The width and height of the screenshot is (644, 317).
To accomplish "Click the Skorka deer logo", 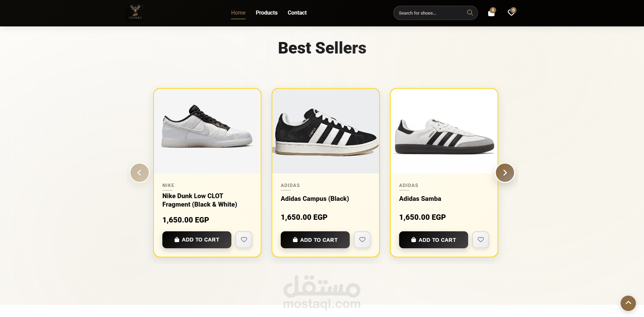I will coord(135,13).
